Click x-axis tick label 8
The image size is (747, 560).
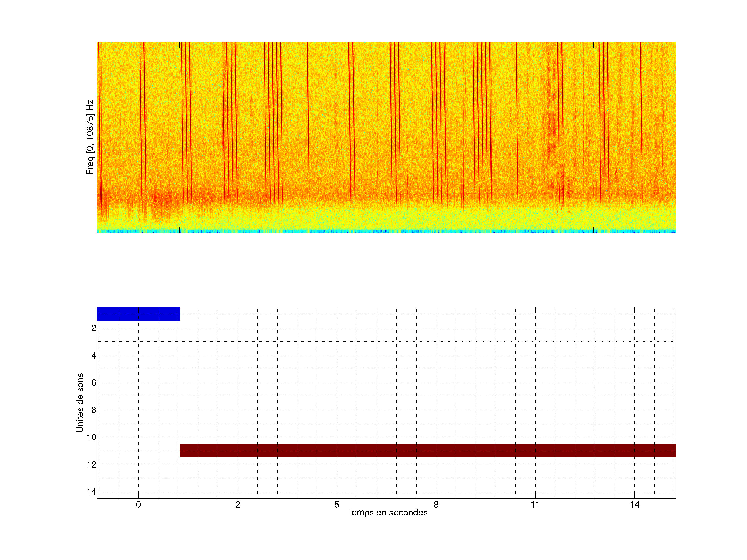436,505
